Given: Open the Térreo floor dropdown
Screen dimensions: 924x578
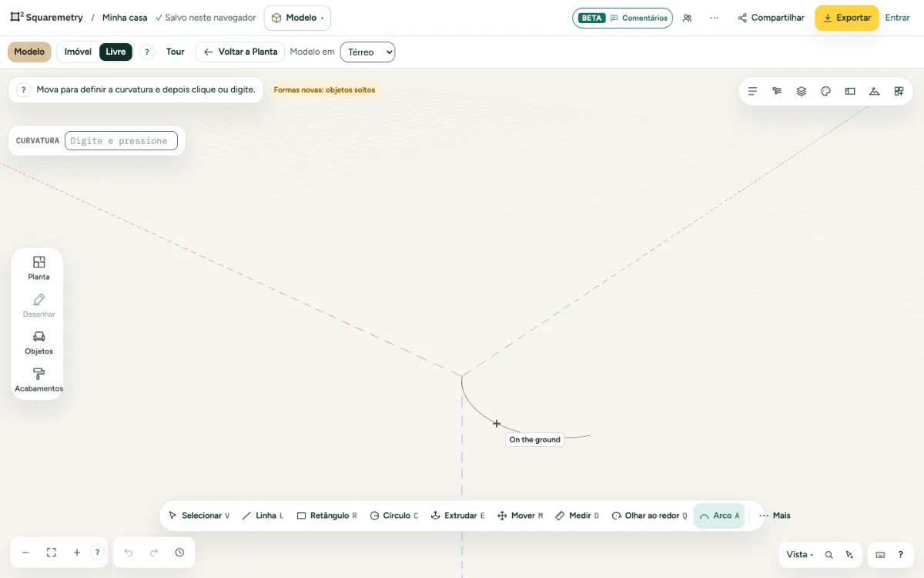Looking at the screenshot, I should tap(367, 52).
